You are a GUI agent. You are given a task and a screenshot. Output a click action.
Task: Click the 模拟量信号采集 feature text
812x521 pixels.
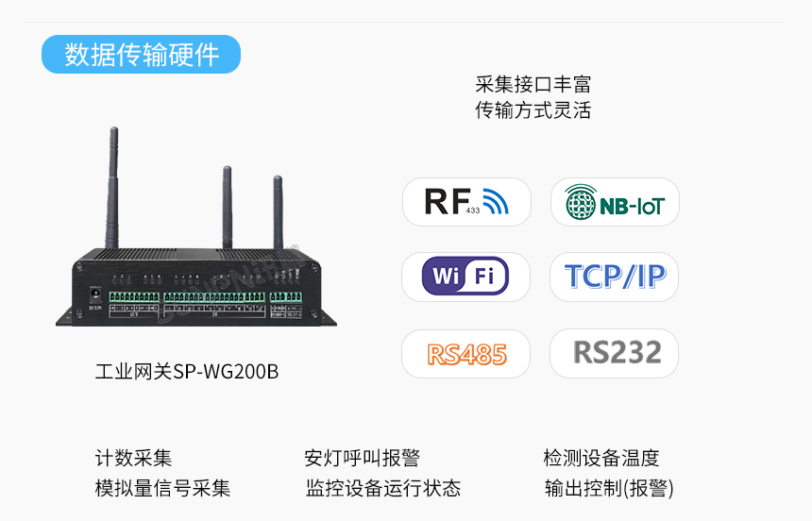click(162, 488)
